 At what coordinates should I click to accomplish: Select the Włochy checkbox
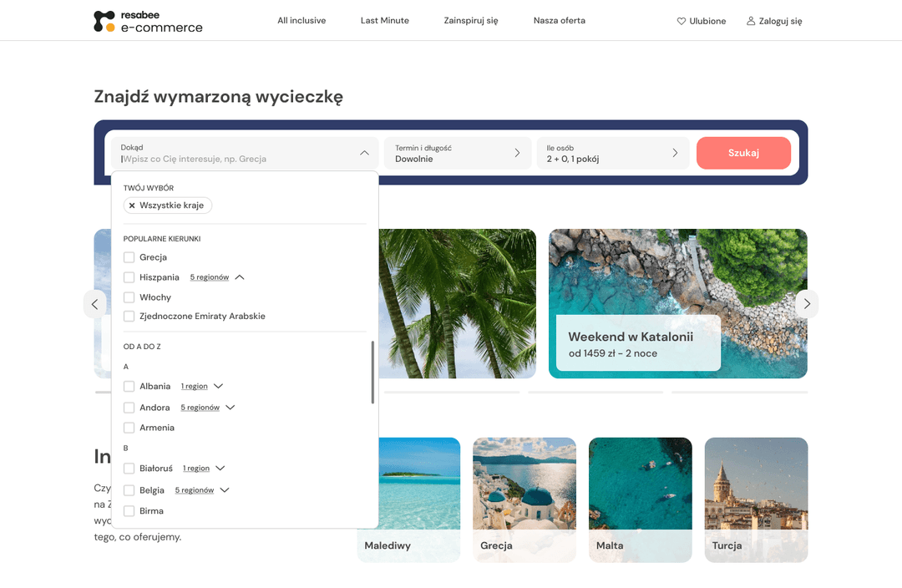coord(129,297)
